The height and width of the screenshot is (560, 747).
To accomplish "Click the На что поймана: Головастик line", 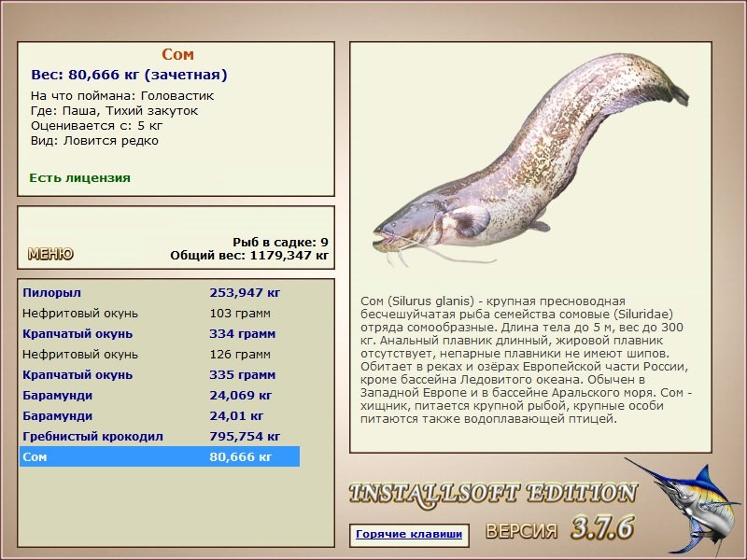I will click(122, 96).
